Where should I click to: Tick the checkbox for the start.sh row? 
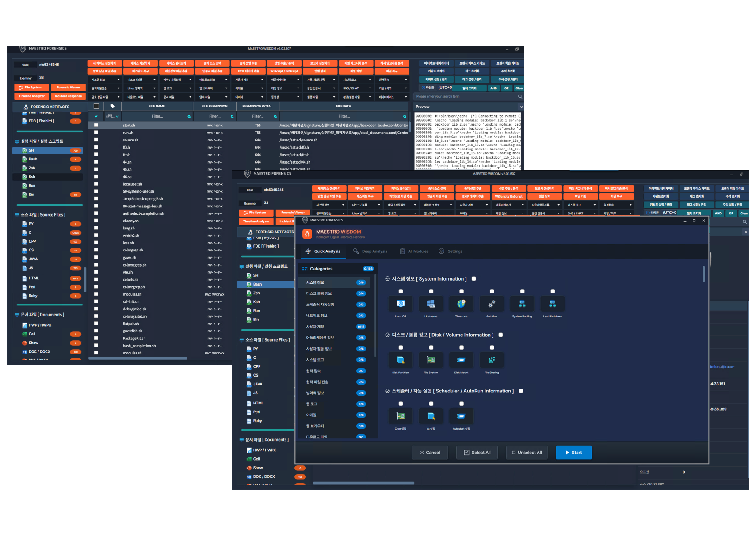(x=96, y=125)
